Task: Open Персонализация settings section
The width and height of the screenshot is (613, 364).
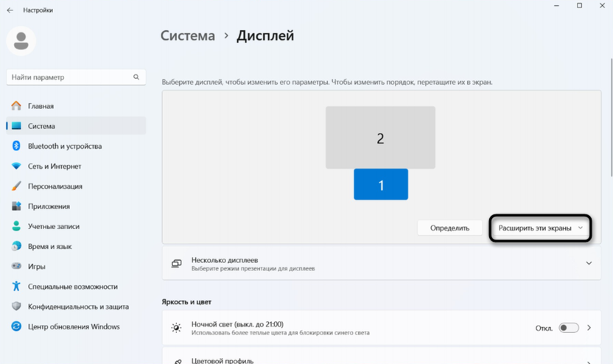Action: pyautogui.click(x=76, y=186)
